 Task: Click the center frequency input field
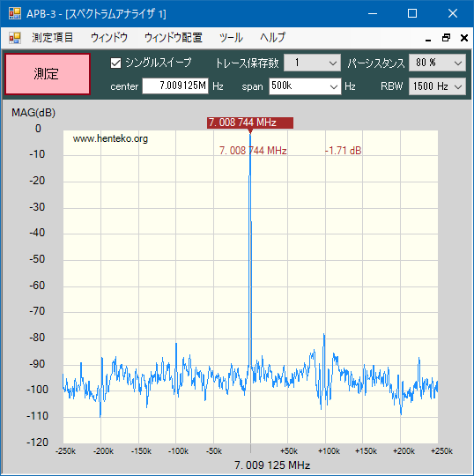[175, 86]
